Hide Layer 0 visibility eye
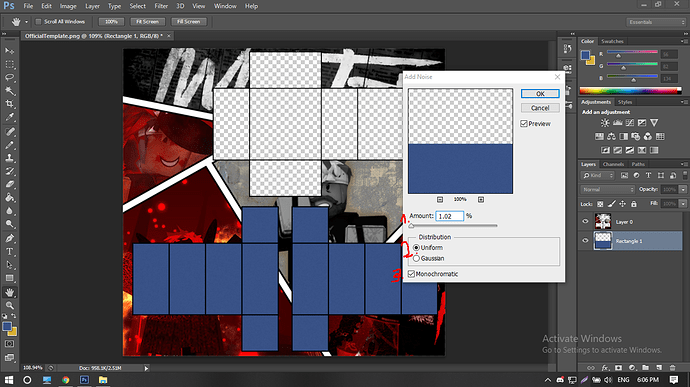 click(x=585, y=221)
